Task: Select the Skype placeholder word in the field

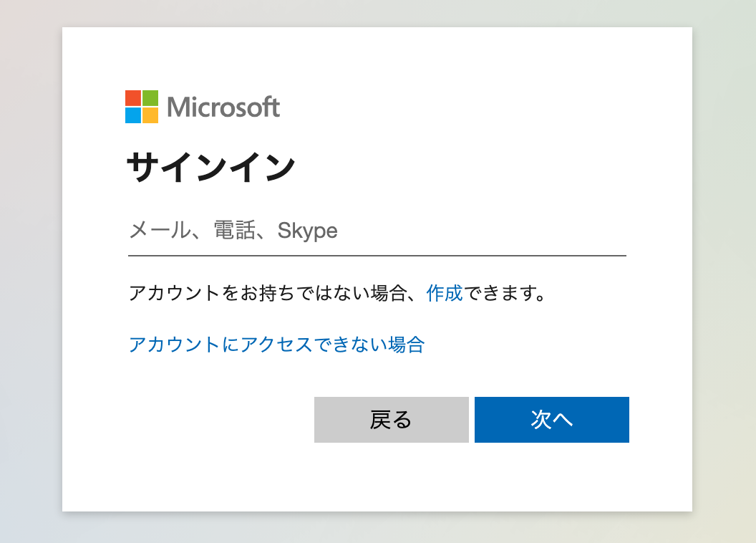Action: point(308,231)
